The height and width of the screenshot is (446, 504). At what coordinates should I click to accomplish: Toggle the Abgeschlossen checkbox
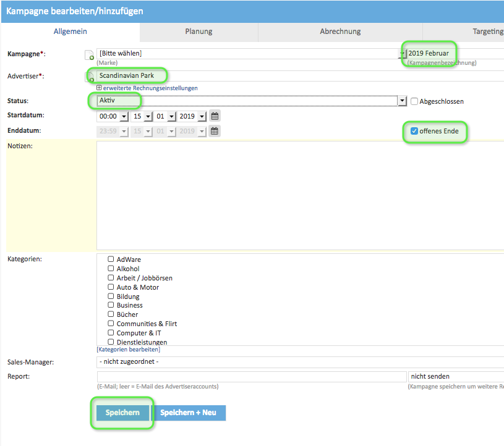pyautogui.click(x=414, y=101)
